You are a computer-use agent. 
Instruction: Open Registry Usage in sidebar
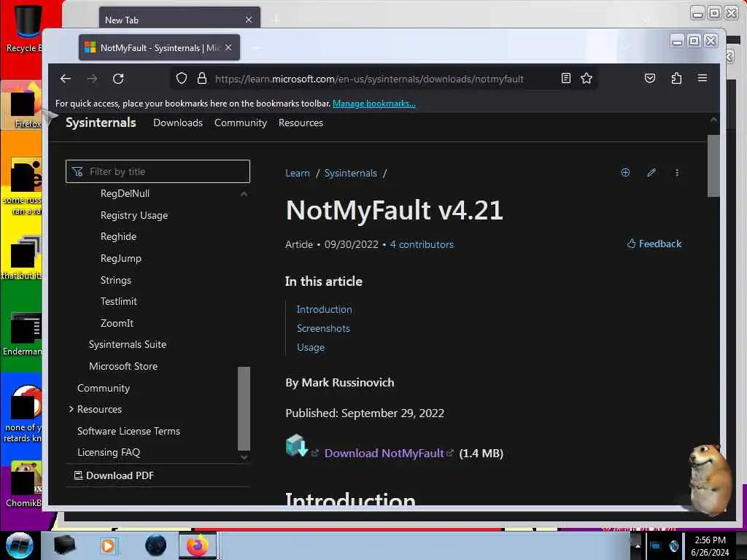click(134, 215)
